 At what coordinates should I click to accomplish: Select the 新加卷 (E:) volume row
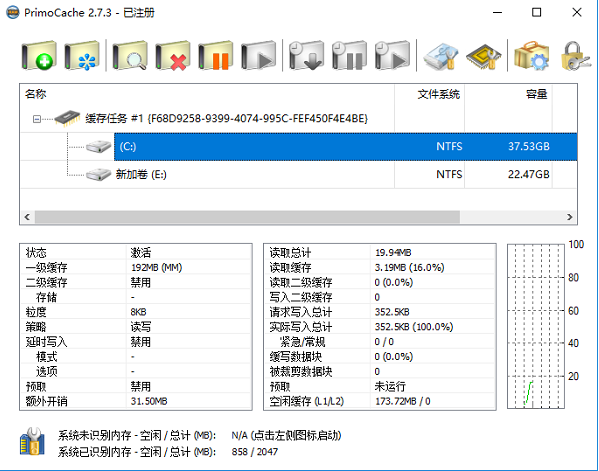click(x=298, y=175)
